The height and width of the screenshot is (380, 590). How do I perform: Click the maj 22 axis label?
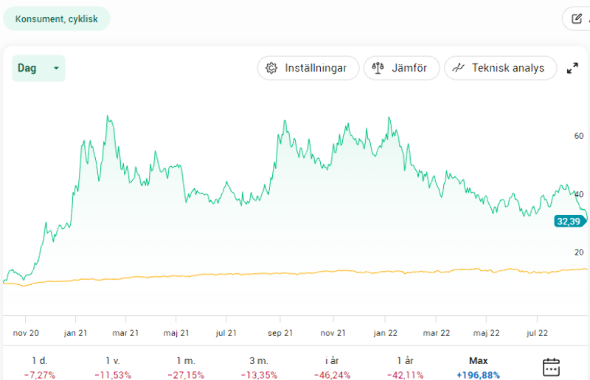[486, 333]
